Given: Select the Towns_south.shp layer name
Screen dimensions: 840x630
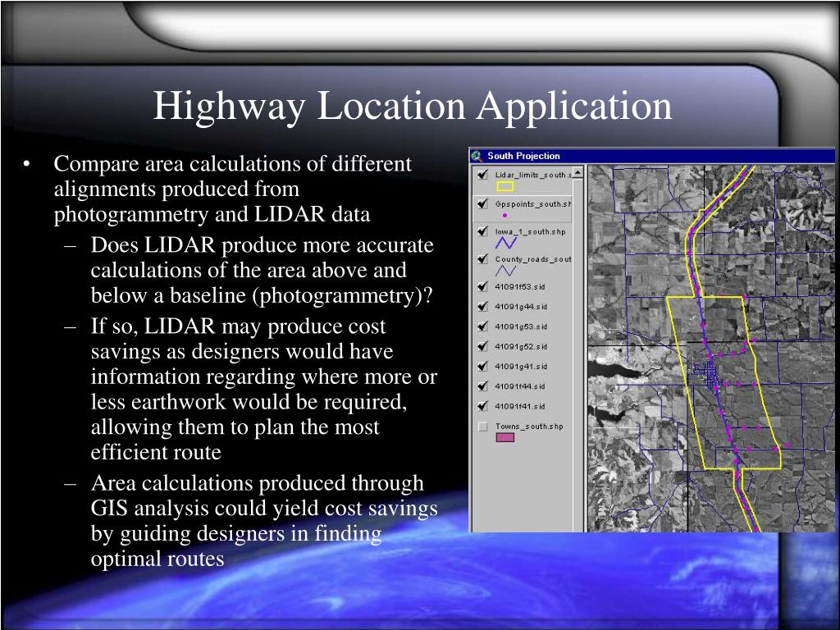Looking at the screenshot, I should point(529,427).
